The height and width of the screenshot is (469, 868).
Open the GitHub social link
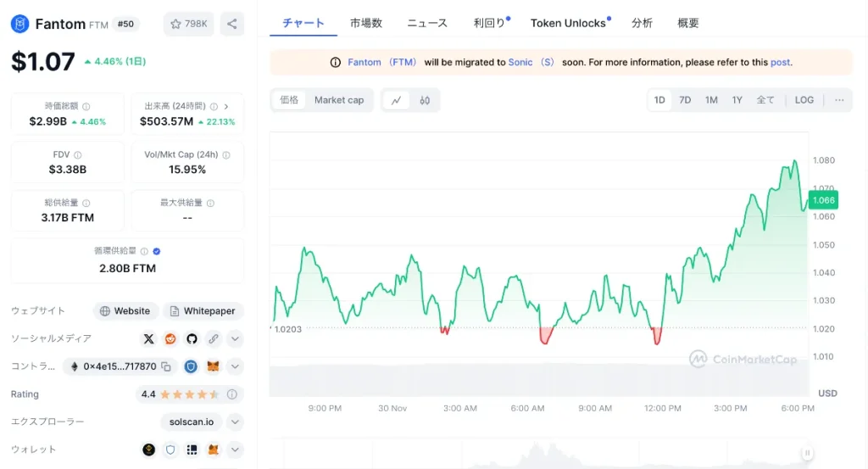tap(192, 339)
